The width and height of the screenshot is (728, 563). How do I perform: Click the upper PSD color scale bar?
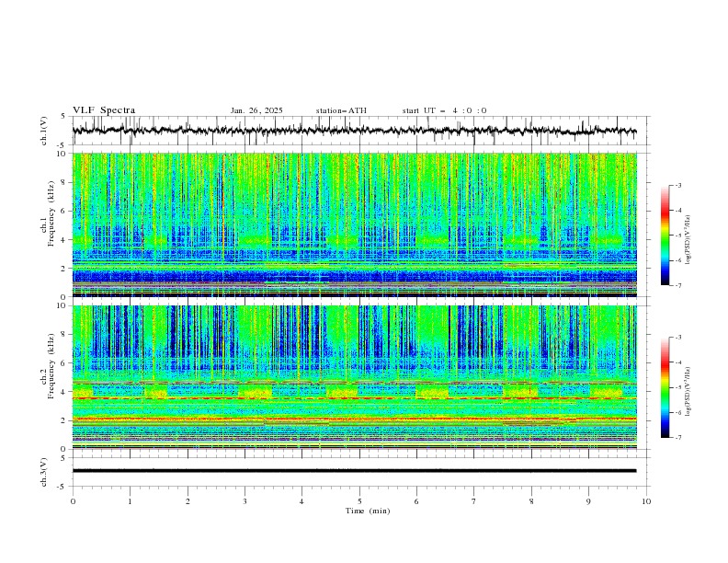(x=665, y=236)
